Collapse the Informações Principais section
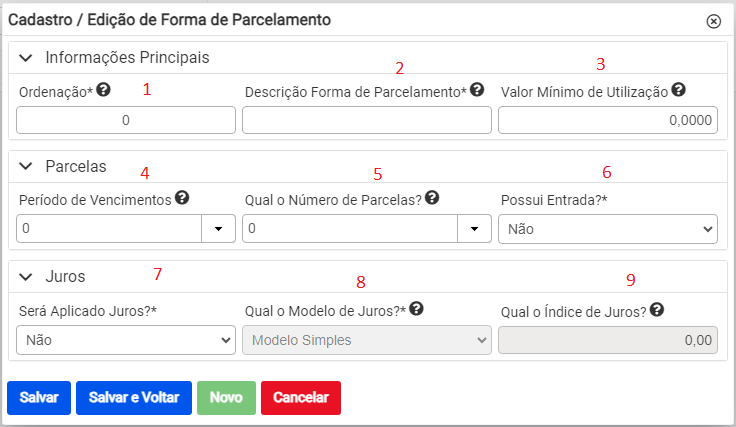 click(x=26, y=58)
